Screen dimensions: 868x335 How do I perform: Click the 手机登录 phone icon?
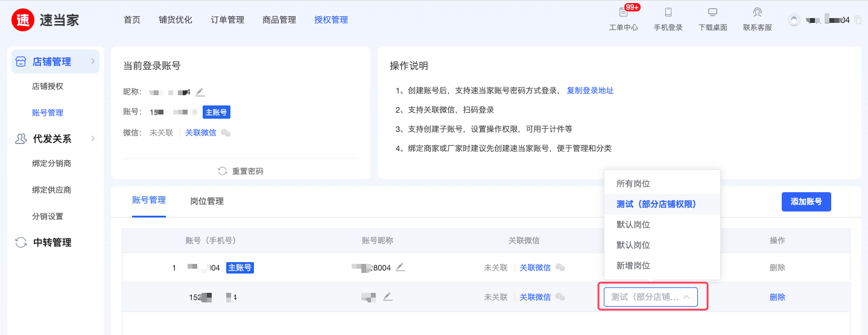pos(668,13)
